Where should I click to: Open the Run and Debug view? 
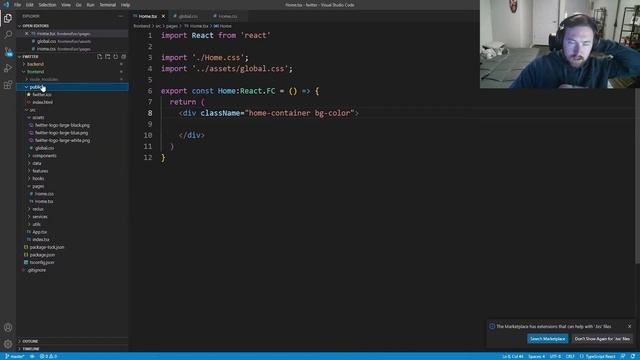(8, 68)
